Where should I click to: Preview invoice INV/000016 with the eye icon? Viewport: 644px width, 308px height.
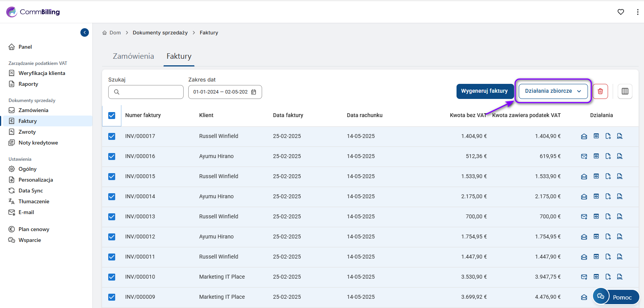pyautogui.click(x=596, y=156)
